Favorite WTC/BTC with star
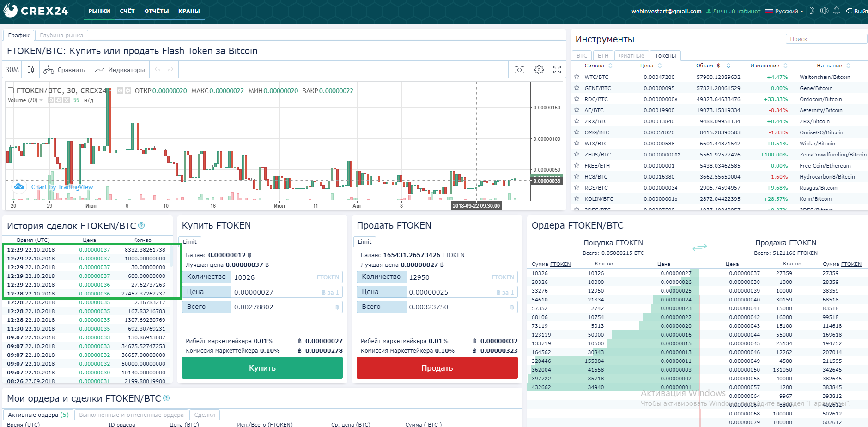Image resolution: width=868 pixels, height=427 pixels. 577,77
